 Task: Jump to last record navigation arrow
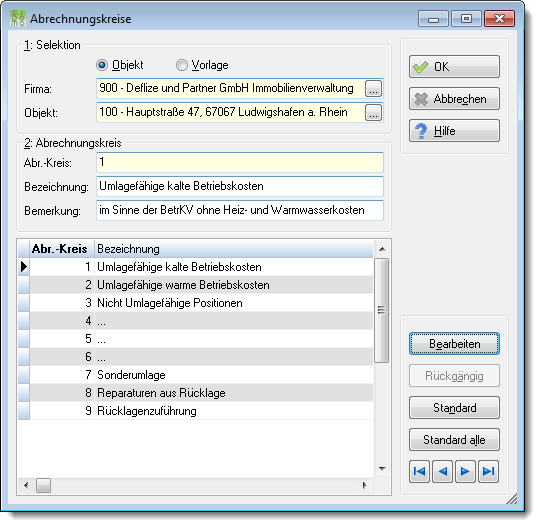tap(488, 471)
